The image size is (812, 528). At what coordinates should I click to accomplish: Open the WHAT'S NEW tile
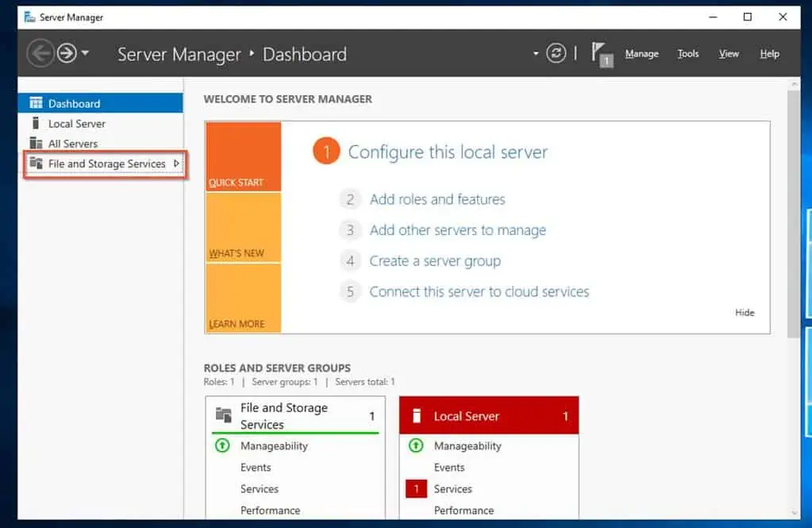click(243, 227)
